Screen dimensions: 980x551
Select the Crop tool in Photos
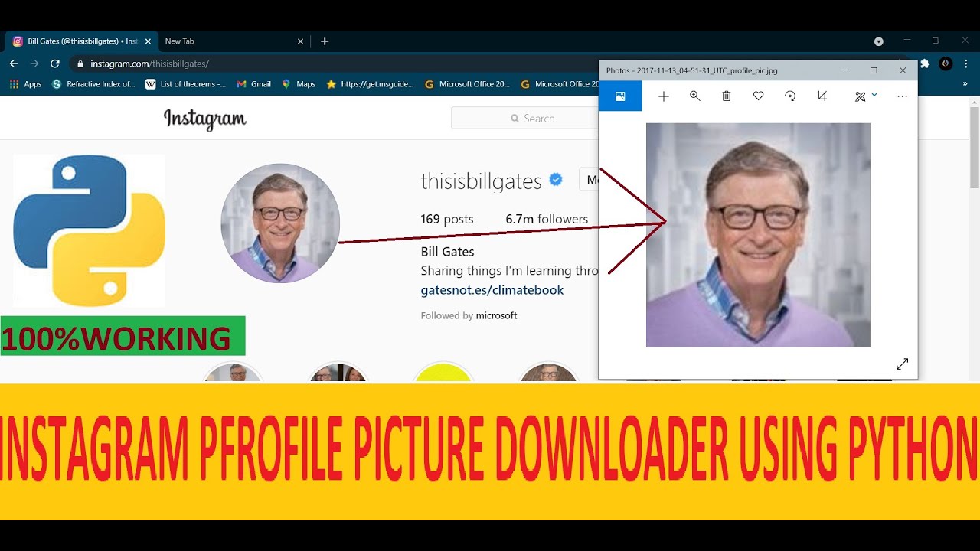click(x=822, y=96)
